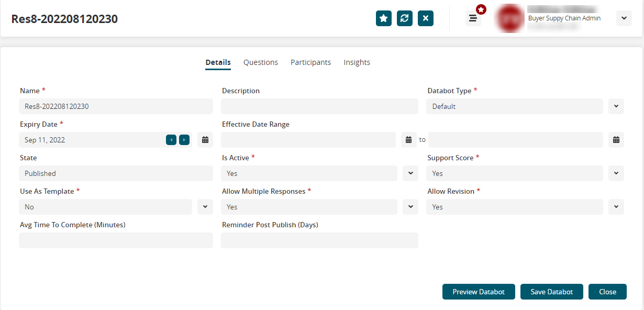
Task: Expand the Support Score dropdown
Action: coord(616,173)
